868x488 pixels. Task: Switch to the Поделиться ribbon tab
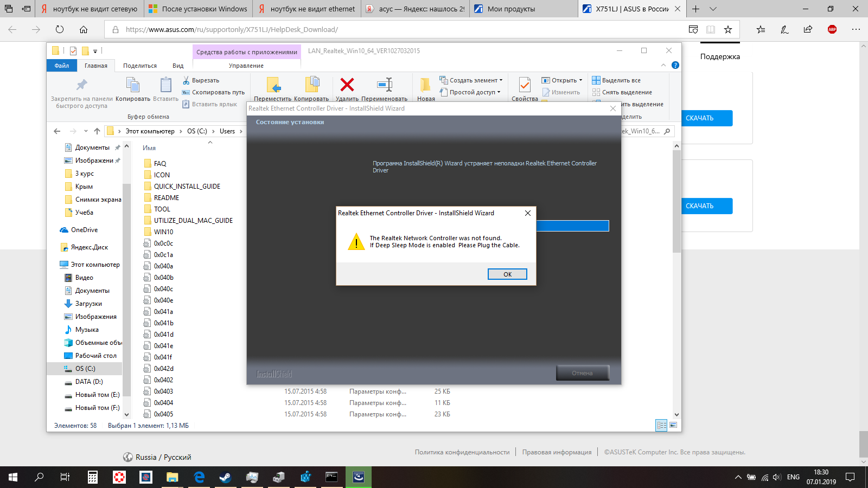click(140, 66)
